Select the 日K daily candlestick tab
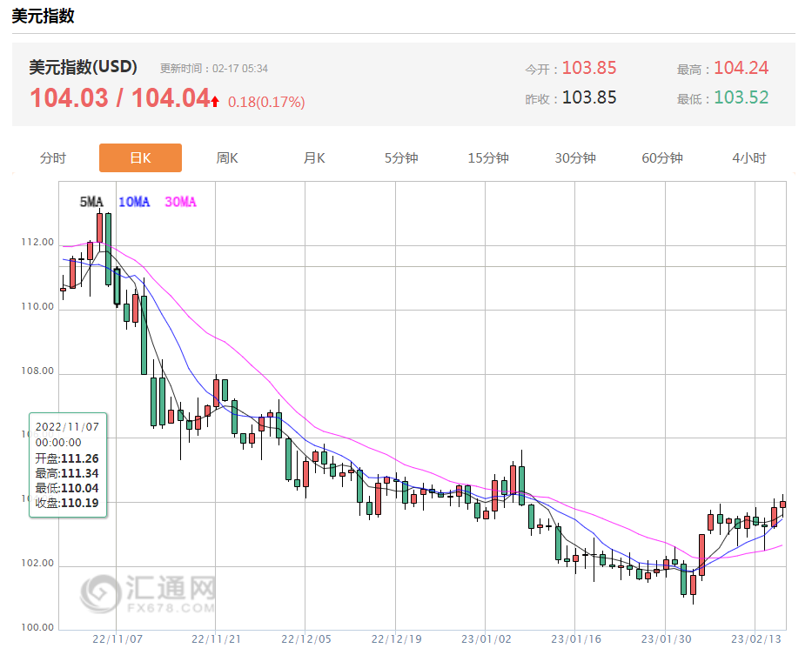 (140, 158)
